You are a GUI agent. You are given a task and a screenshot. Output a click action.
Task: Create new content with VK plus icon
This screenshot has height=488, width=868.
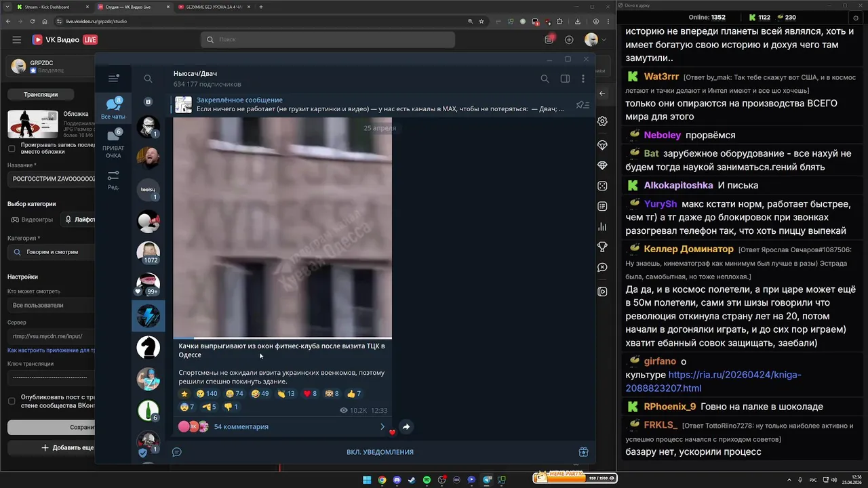point(569,40)
